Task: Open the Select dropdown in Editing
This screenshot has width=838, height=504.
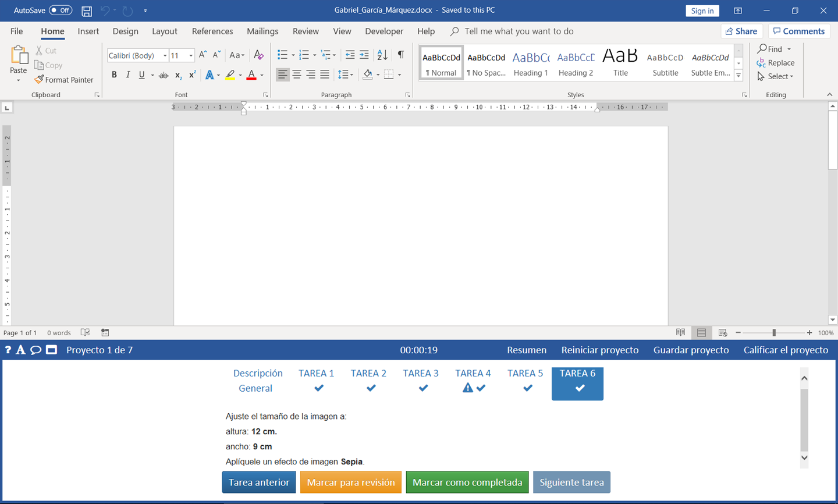Action: [x=776, y=76]
